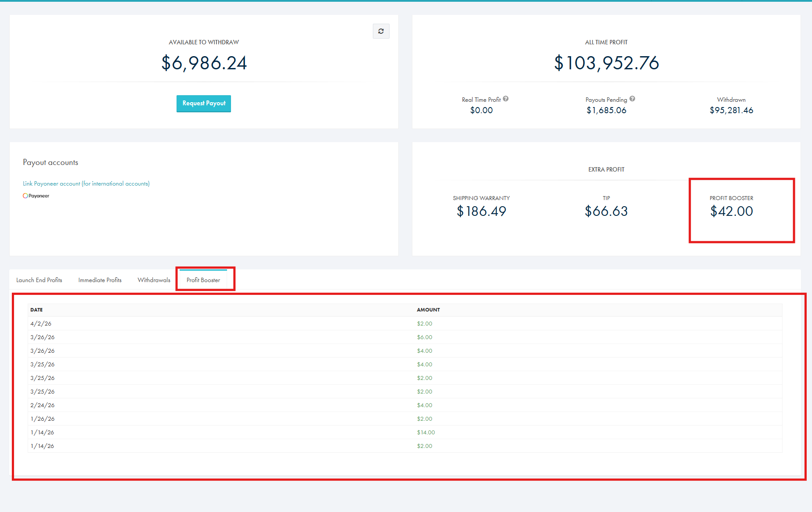Open the Link Payoneer account link
812x512 pixels.
click(86, 183)
